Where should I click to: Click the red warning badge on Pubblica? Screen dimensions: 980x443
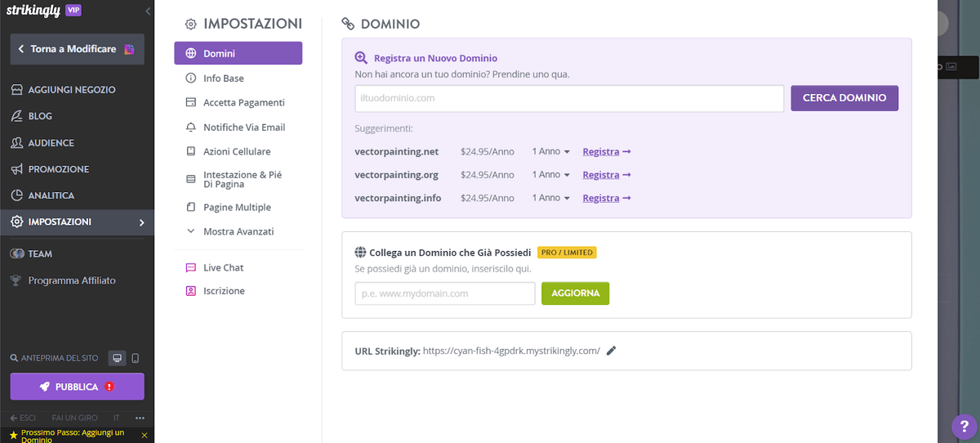(109, 387)
